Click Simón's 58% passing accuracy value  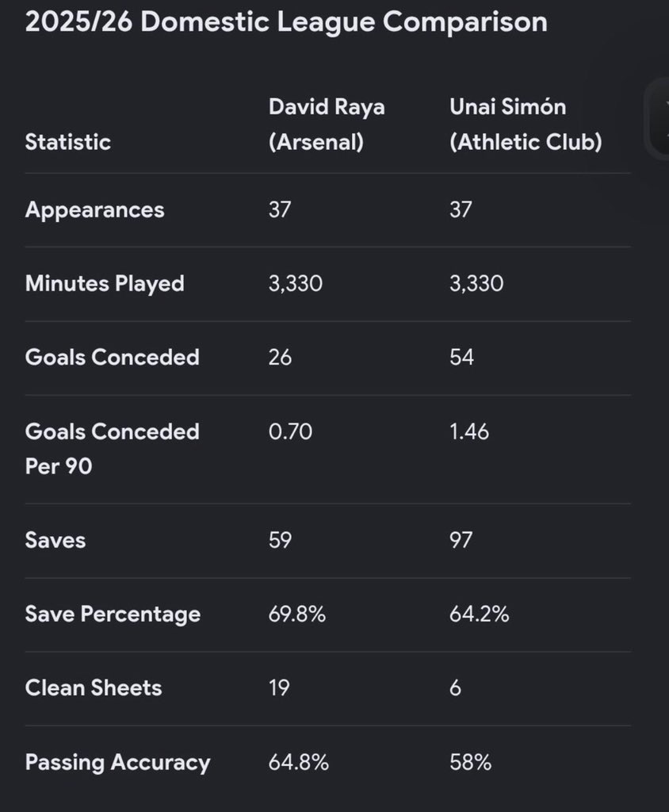pyautogui.click(x=471, y=762)
